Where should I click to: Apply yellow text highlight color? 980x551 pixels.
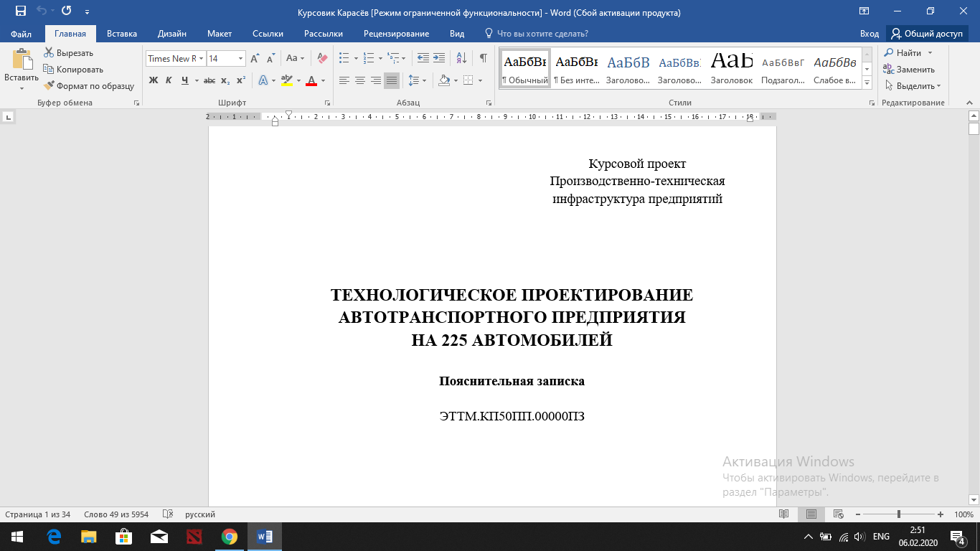tap(286, 80)
